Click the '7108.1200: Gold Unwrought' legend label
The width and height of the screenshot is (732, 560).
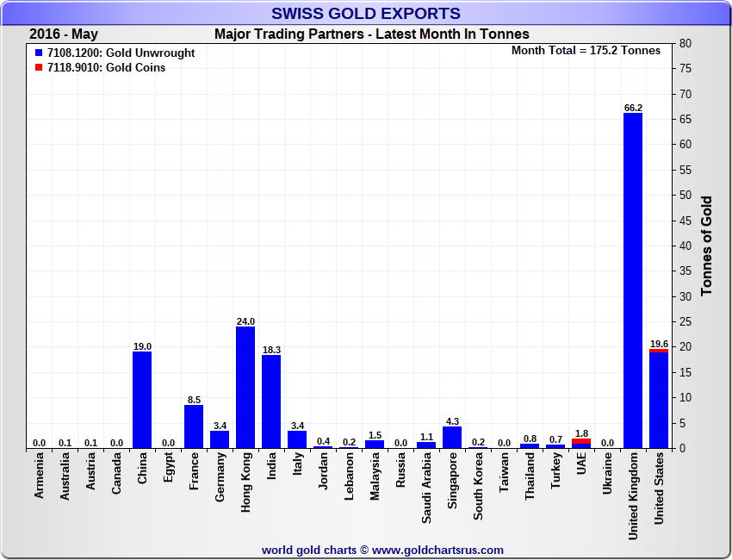click(121, 53)
